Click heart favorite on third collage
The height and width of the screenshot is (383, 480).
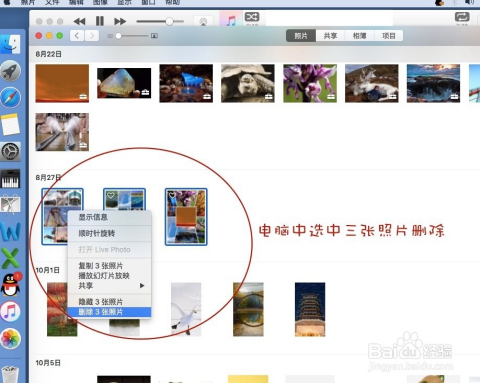(172, 195)
